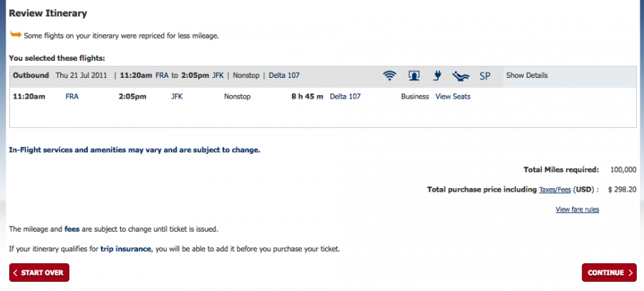Screen dimensions: 644x291
Task: Open the View fare rules link
Action: (x=577, y=209)
